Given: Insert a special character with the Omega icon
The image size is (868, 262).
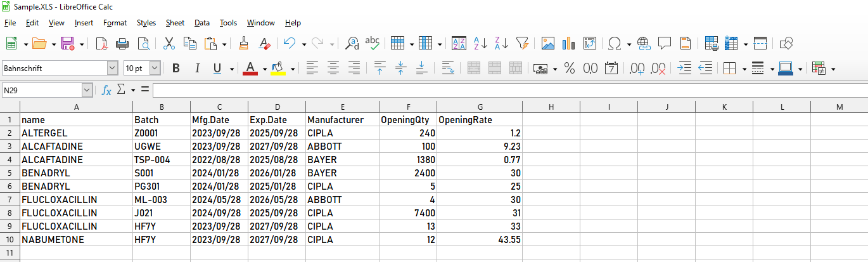Looking at the screenshot, I should click(x=614, y=43).
